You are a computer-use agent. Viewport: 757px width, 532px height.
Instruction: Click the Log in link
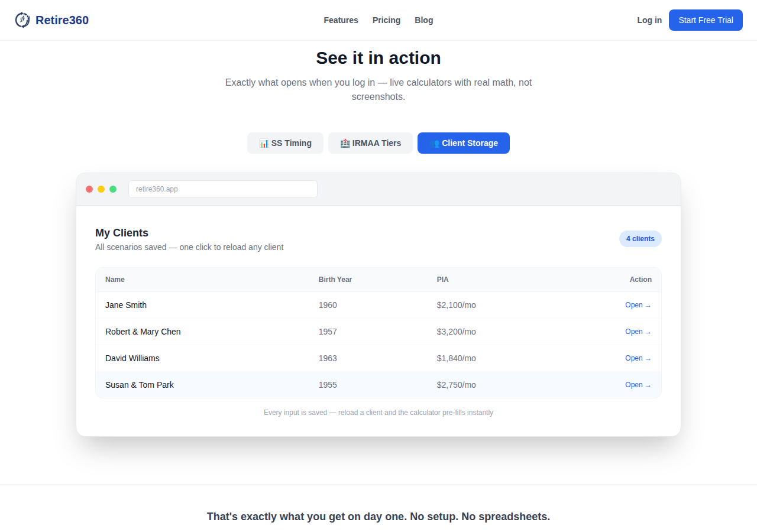pyautogui.click(x=649, y=20)
